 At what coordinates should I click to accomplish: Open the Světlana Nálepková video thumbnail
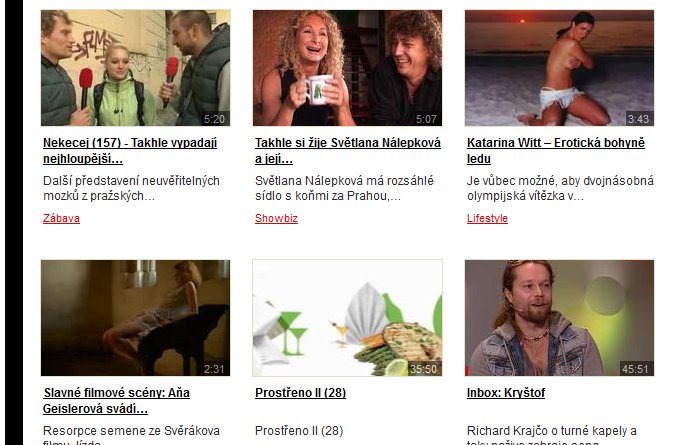pyautogui.click(x=347, y=68)
